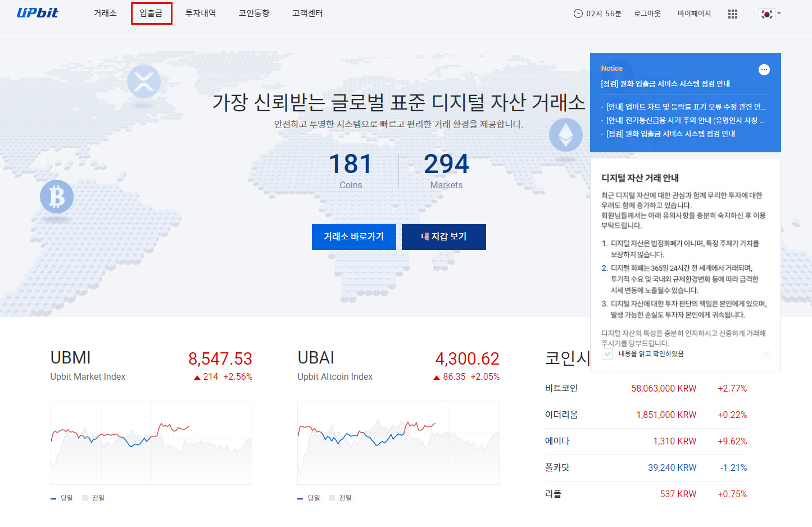This screenshot has width=812, height=527.
Task: Open headline notice 원화 입출금 서비스 점검
Action: coord(665,84)
